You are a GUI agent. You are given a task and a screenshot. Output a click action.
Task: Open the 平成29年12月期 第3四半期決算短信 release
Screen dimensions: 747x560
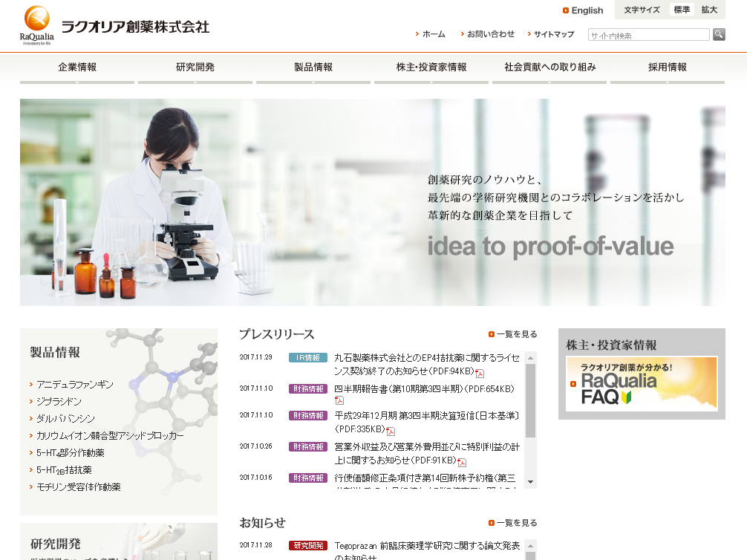click(x=427, y=423)
